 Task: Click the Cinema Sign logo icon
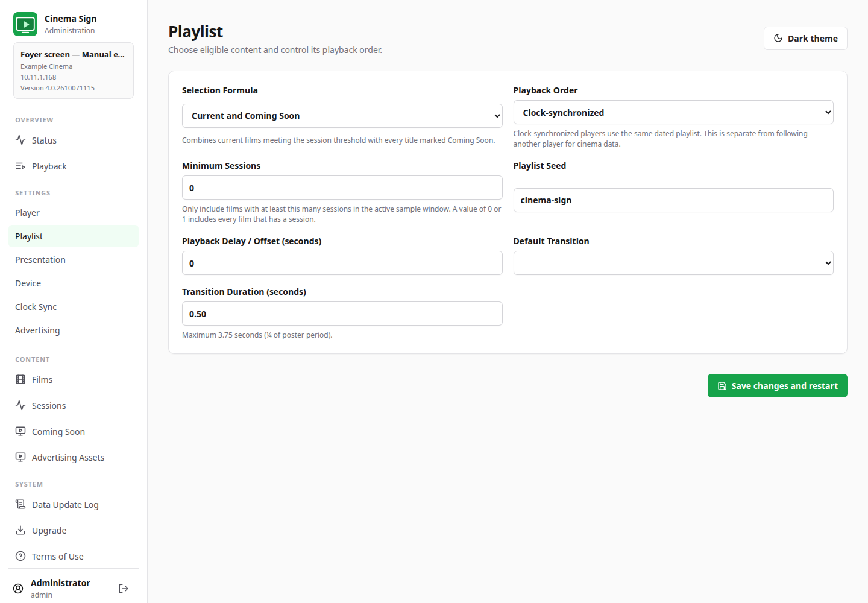pos(25,24)
